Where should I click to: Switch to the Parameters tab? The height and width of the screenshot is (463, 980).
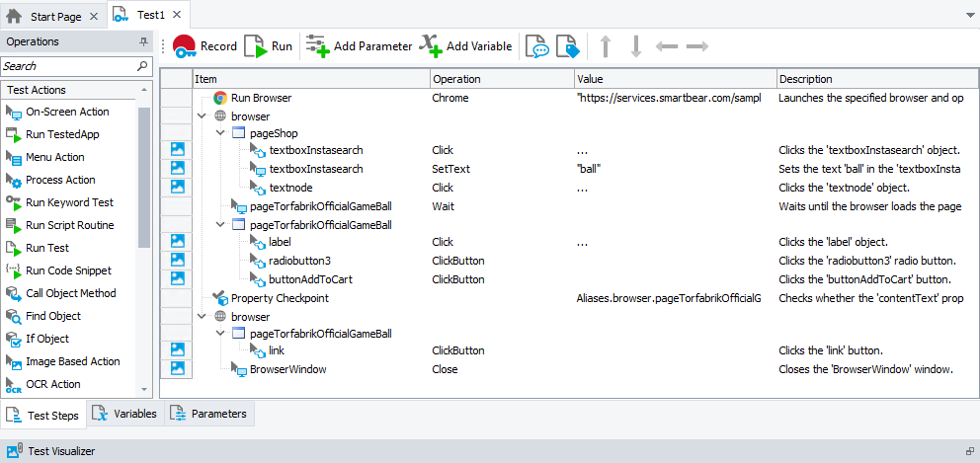coord(208,415)
